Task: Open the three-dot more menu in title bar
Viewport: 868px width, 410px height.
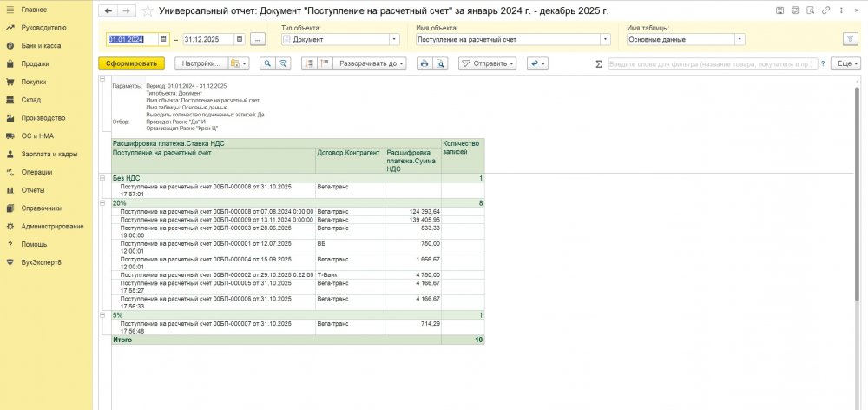Action: pyautogui.click(x=841, y=10)
